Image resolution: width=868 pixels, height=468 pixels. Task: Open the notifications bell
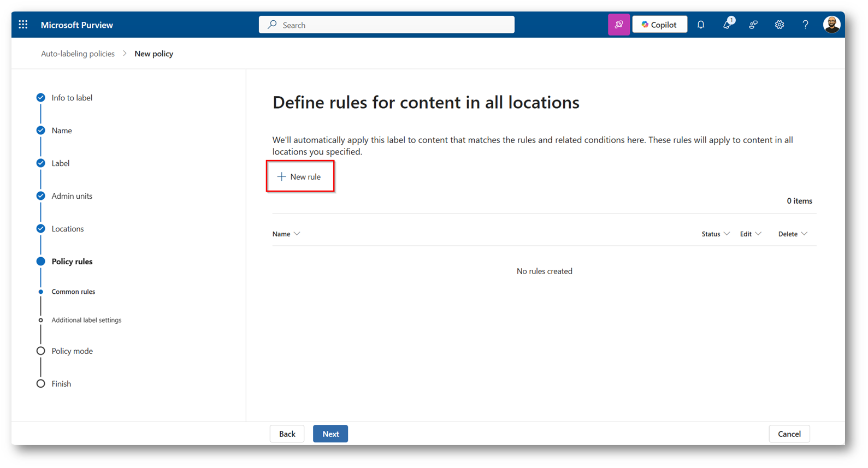coord(701,25)
